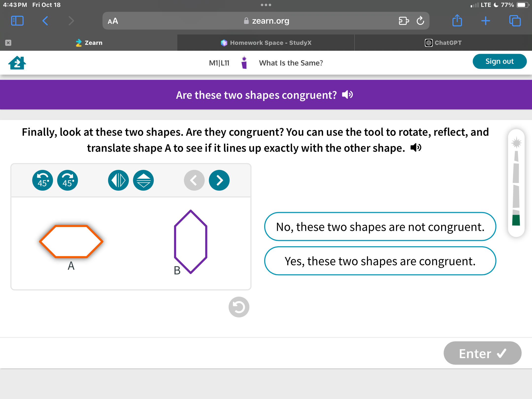Go back in Safari
This screenshot has height=399, width=532.
pos(45,21)
